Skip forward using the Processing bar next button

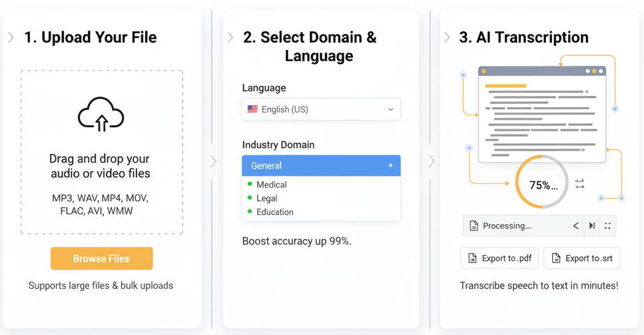[x=591, y=226]
